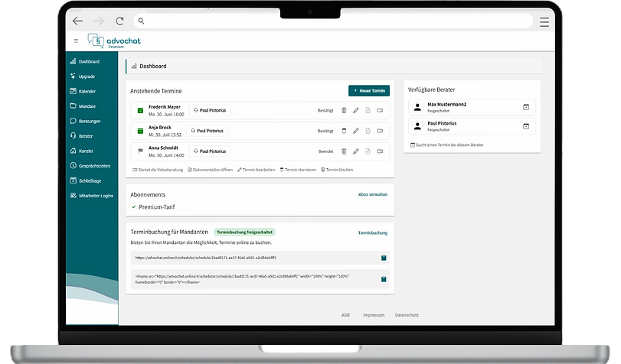Click the Paul Pistorius chip in Frederik Mayer row
This screenshot has height=364, width=621.
(210, 110)
